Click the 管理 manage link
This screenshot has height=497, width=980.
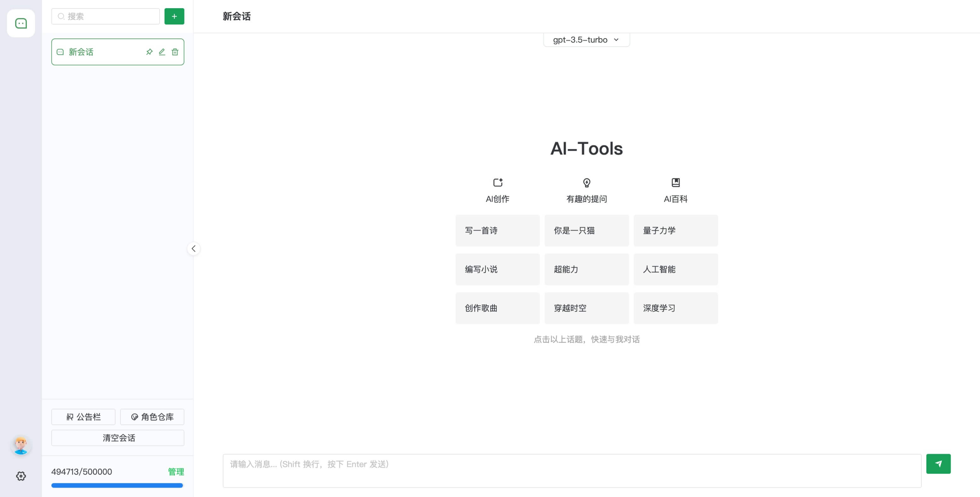pyautogui.click(x=176, y=471)
